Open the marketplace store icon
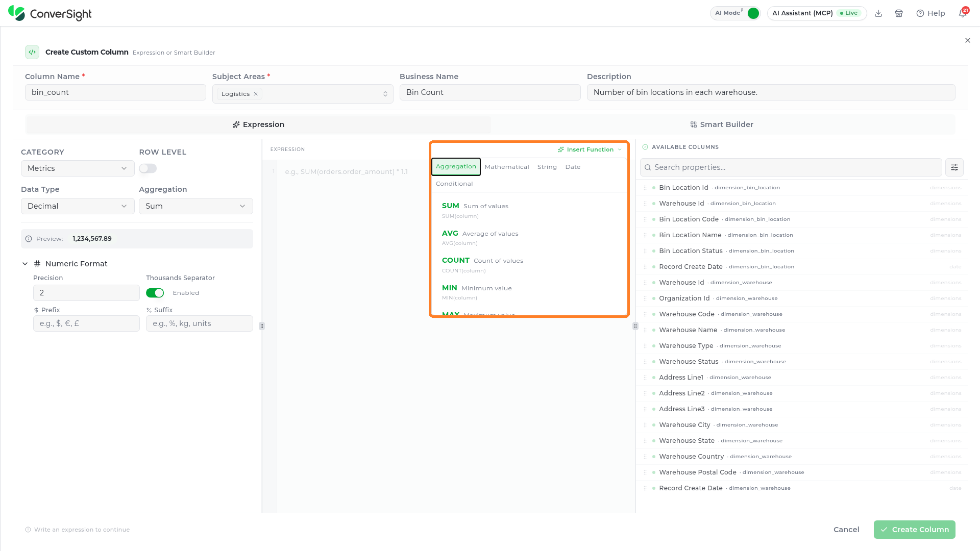 tap(899, 13)
